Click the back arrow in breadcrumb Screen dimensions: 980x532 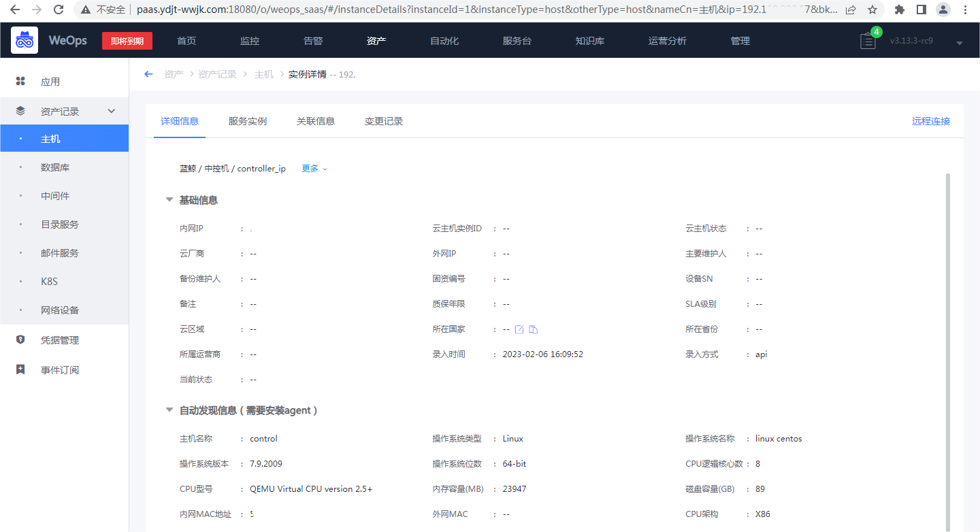click(148, 74)
